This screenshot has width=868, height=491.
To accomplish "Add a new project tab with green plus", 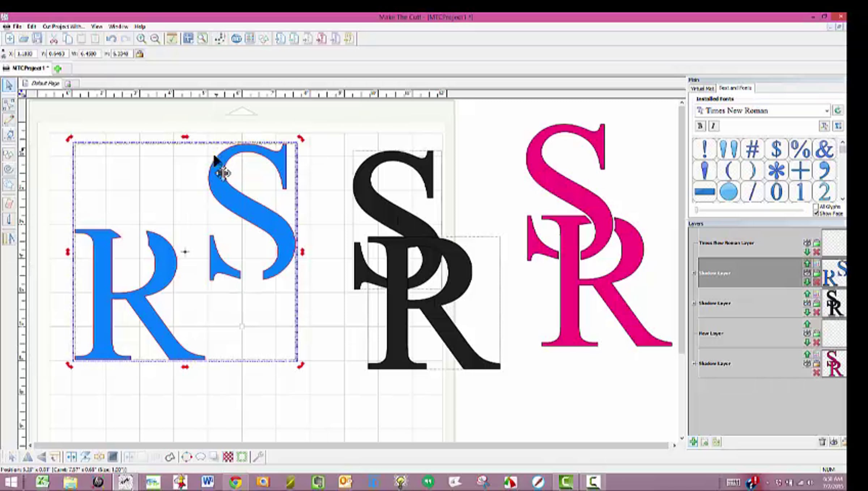I will [x=58, y=68].
